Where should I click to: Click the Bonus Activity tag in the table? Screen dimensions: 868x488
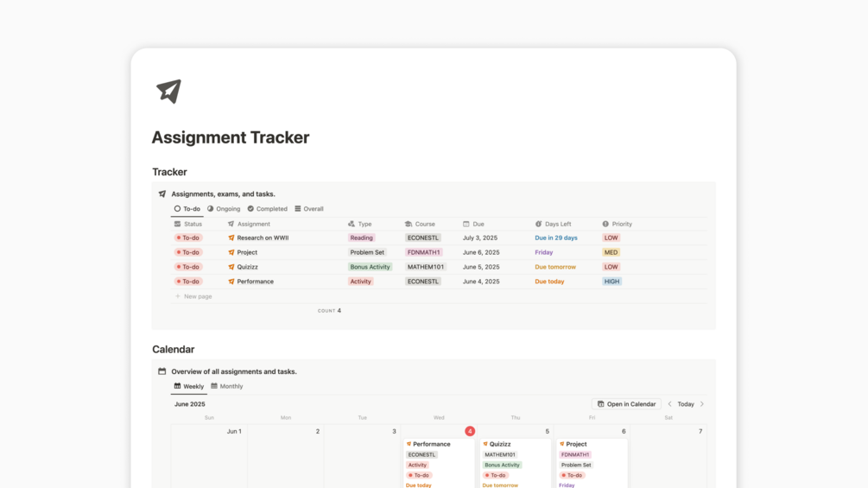371,267
